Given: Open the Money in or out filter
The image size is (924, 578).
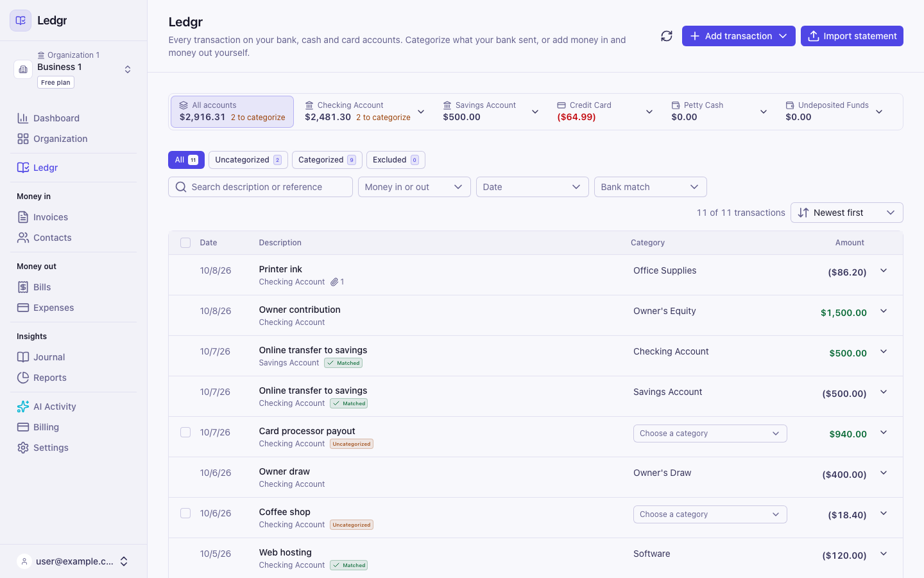Looking at the screenshot, I should pyautogui.click(x=414, y=187).
